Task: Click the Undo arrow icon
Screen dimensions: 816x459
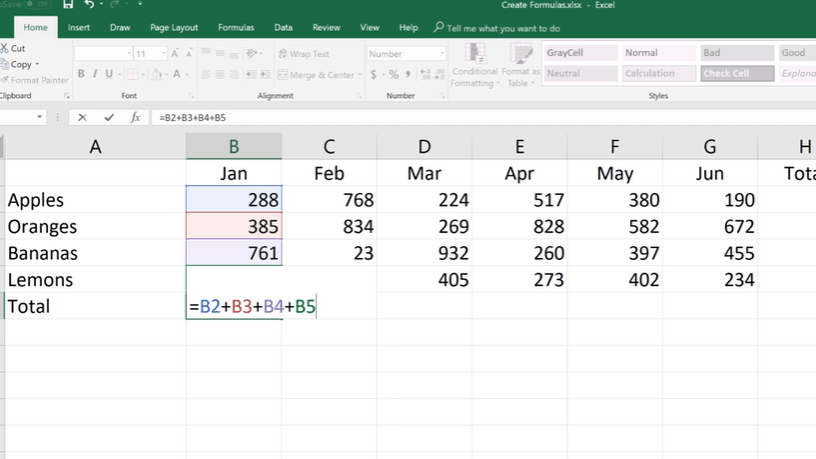Action: pos(89,6)
